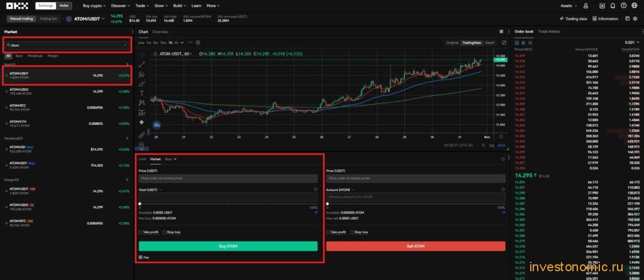Click the Total (USDT) input field
This screenshot has height=280, width=644.
[228, 198]
